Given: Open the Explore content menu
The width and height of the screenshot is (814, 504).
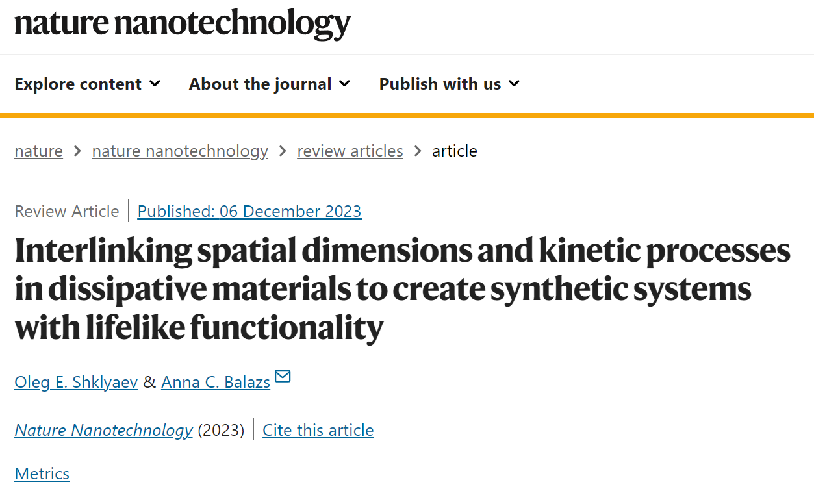Looking at the screenshot, I should coord(87,84).
